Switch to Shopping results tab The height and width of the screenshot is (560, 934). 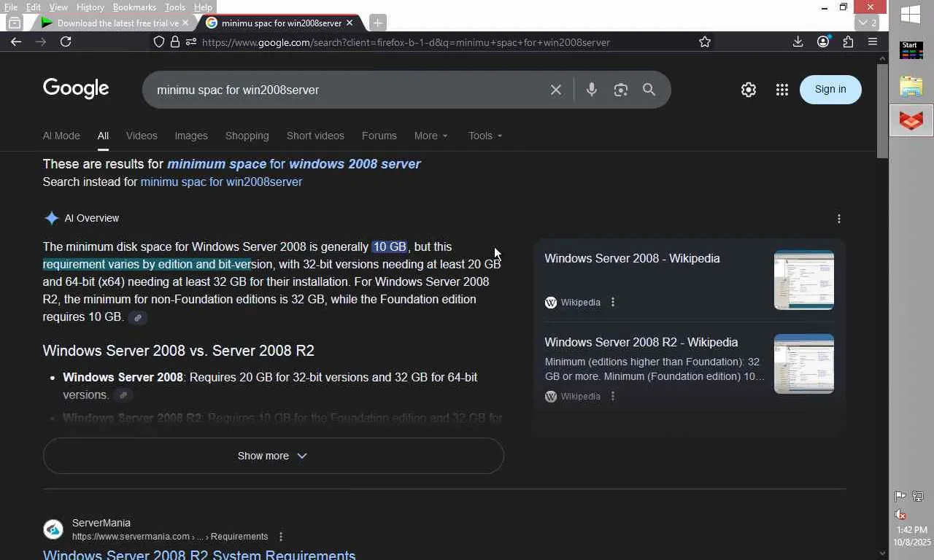click(247, 136)
